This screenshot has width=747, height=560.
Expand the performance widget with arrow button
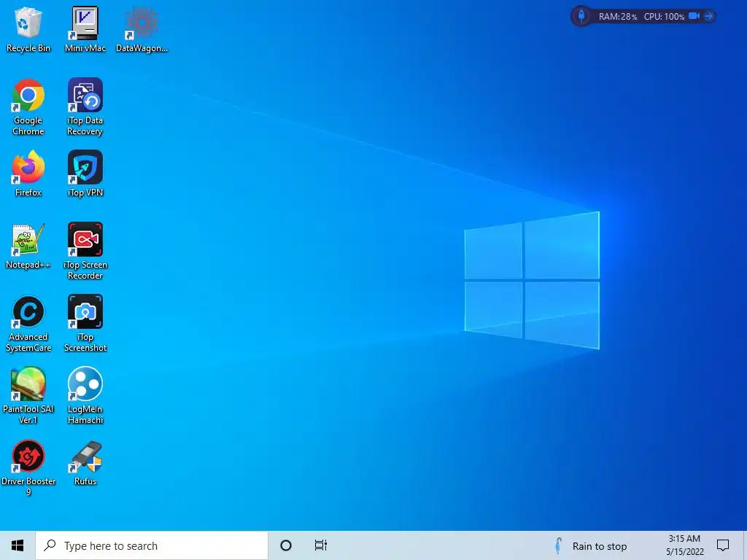[709, 16]
